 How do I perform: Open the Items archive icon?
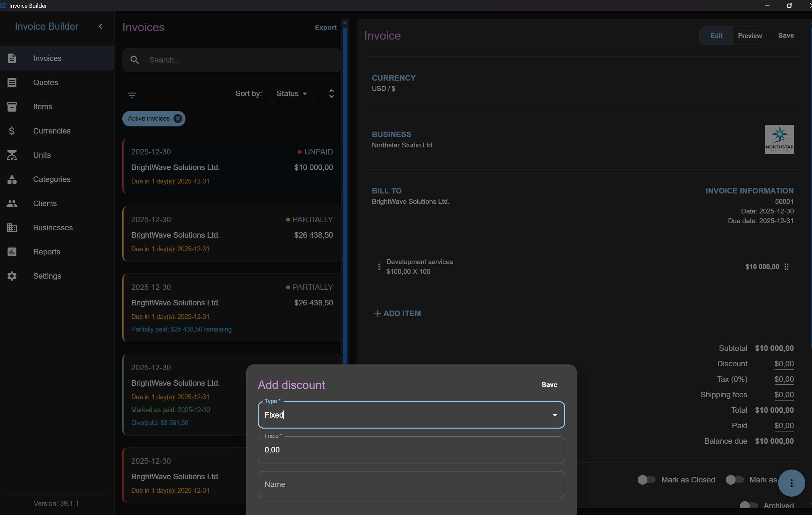[x=12, y=106]
